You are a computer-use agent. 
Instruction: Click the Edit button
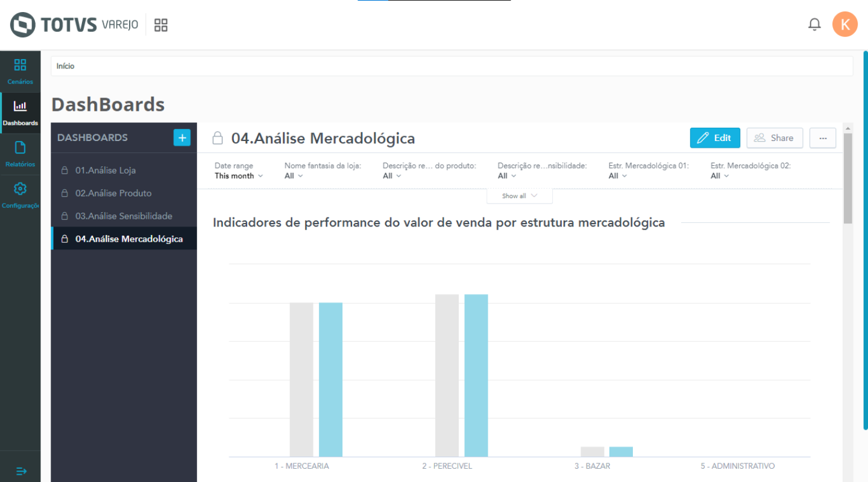(x=715, y=138)
